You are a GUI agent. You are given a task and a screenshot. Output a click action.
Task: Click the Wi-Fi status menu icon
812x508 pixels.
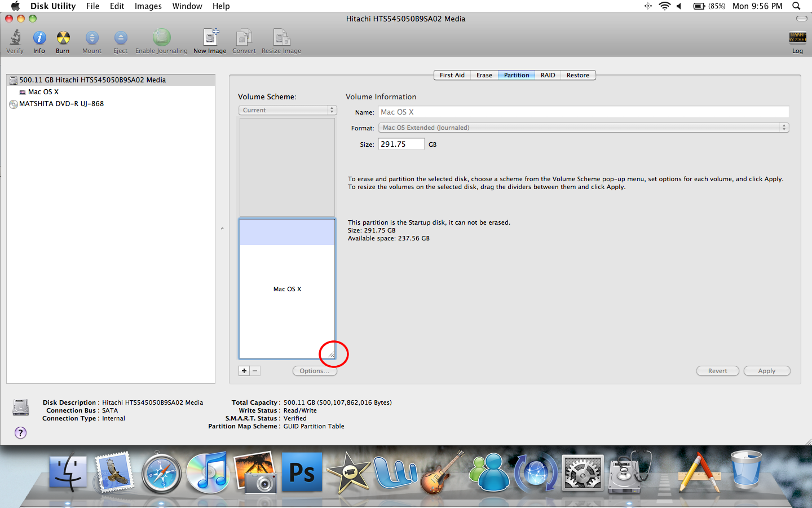pyautogui.click(x=665, y=6)
